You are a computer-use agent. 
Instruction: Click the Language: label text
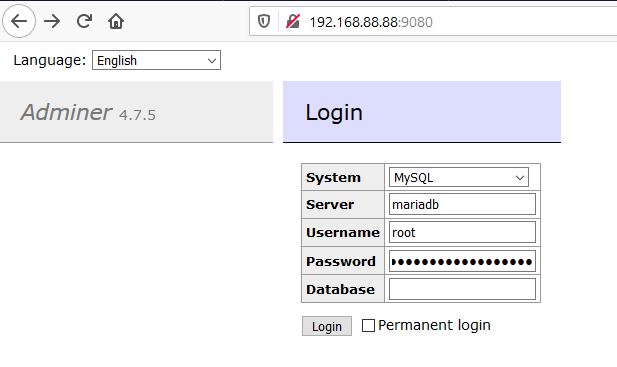click(50, 60)
